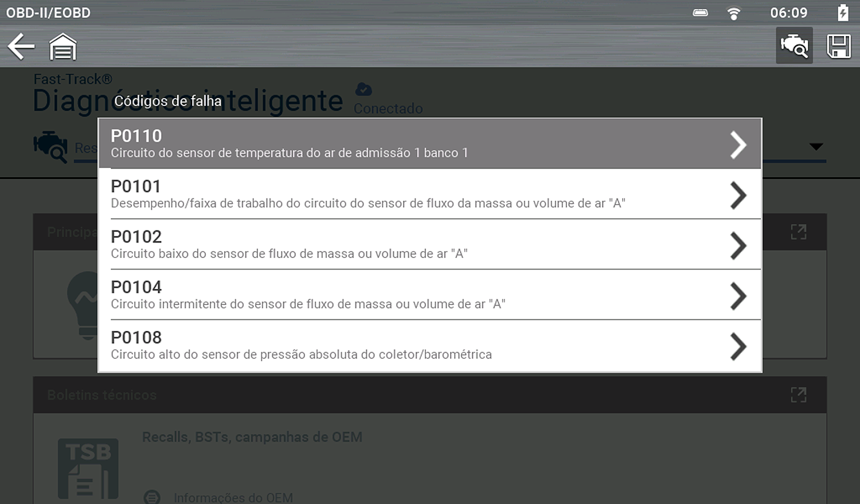Click the clock showing 06:09
The image size is (860, 504).
[x=788, y=13]
